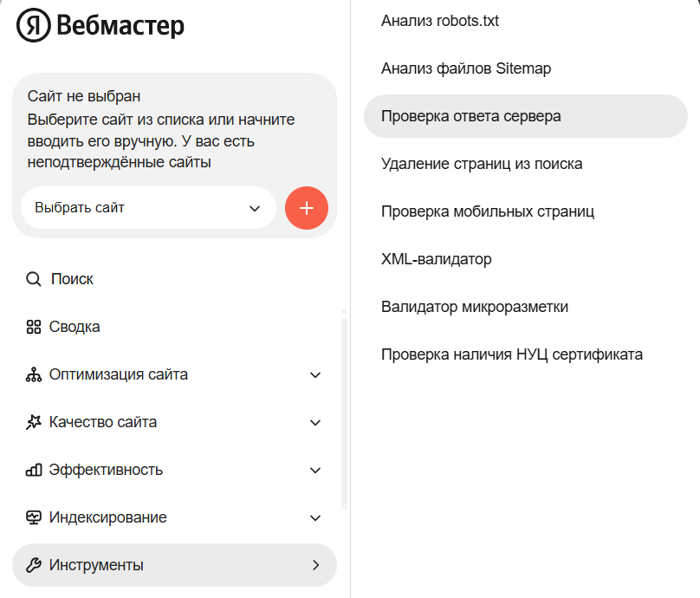
Task: Click the Сводка grid icon
Action: [x=34, y=327]
